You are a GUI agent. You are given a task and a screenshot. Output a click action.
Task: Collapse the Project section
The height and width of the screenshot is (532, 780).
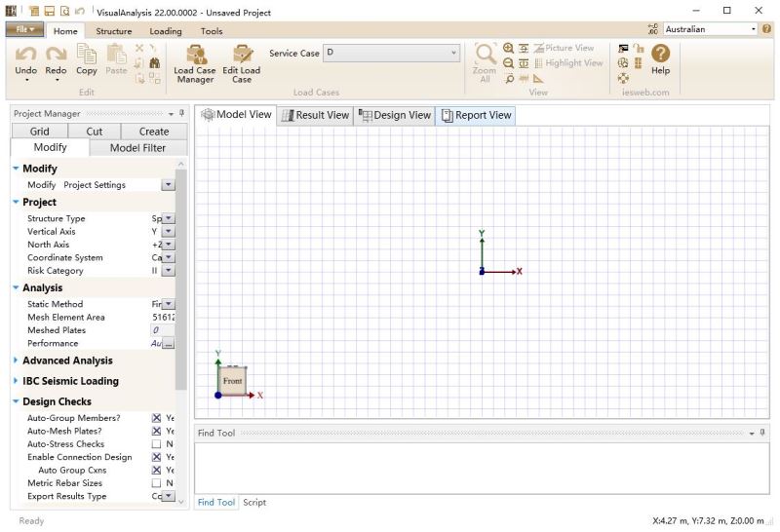pyautogui.click(x=16, y=202)
